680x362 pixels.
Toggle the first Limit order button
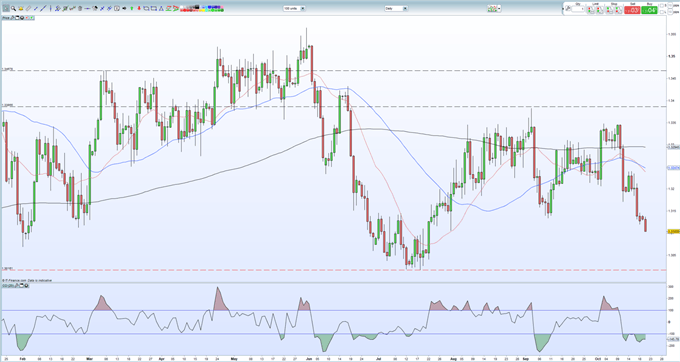click(x=591, y=10)
